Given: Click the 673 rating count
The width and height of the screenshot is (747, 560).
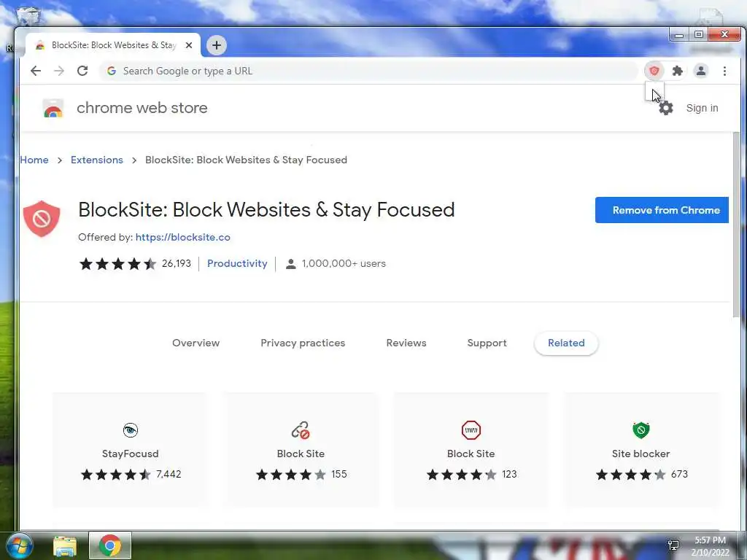Looking at the screenshot, I should click(679, 474).
